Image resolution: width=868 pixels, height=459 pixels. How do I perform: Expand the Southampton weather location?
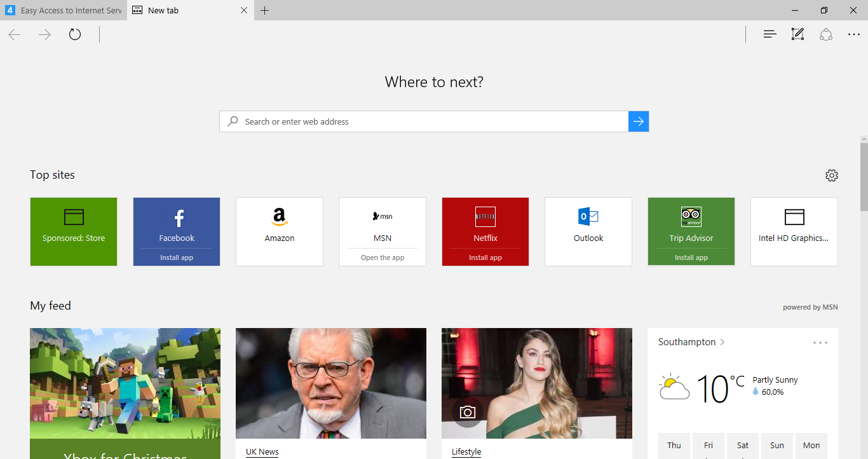691,342
